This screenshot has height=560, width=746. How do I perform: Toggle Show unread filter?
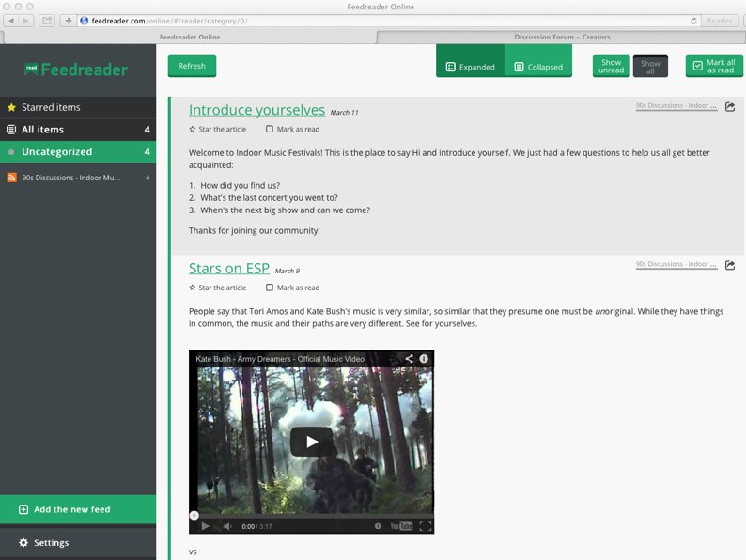(x=611, y=67)
